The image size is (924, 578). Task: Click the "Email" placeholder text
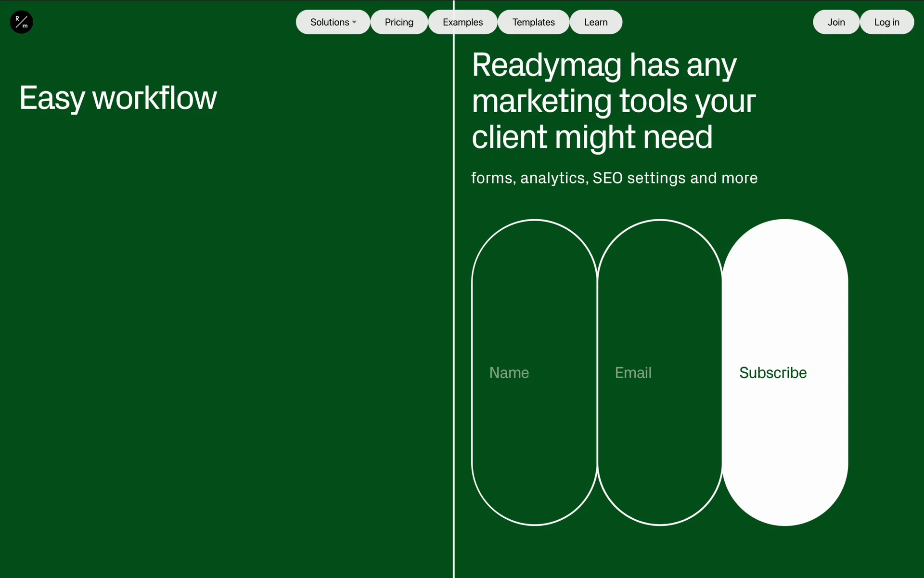click(633, 373)
